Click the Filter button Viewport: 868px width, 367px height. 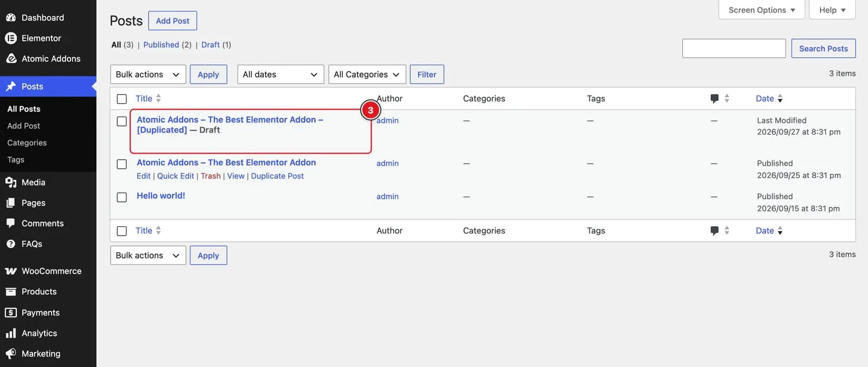coord(427,74)
